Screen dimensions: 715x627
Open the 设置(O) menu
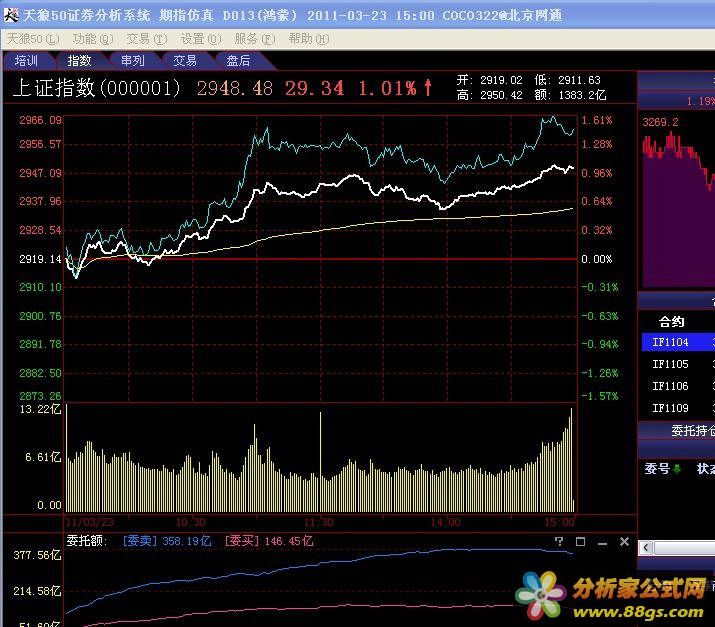pos(201,39)
